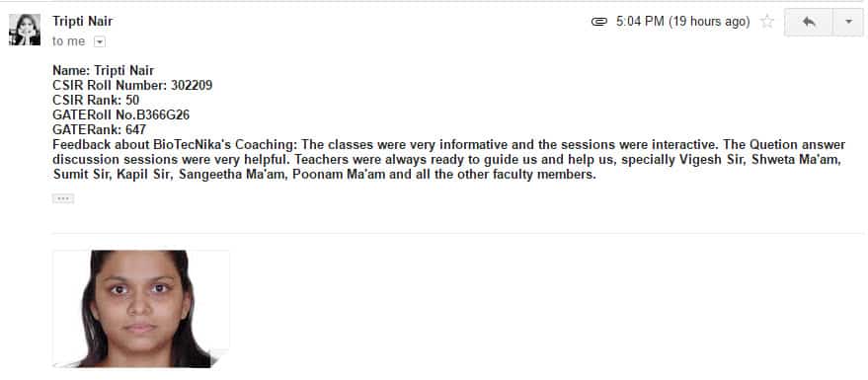Click the paperclip attachment icon
This screenshot has width=868, height=380.
click(599, 22)
